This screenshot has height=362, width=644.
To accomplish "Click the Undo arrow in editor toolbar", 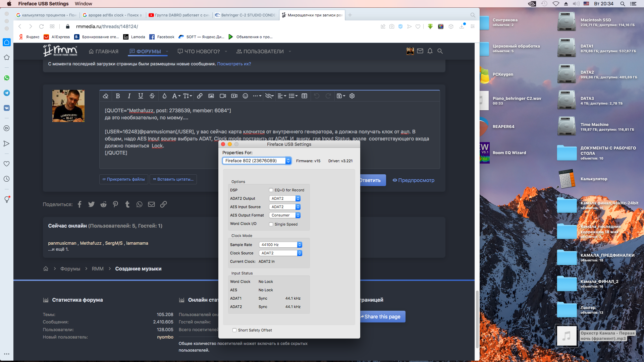I will click(x=317, y=96).
